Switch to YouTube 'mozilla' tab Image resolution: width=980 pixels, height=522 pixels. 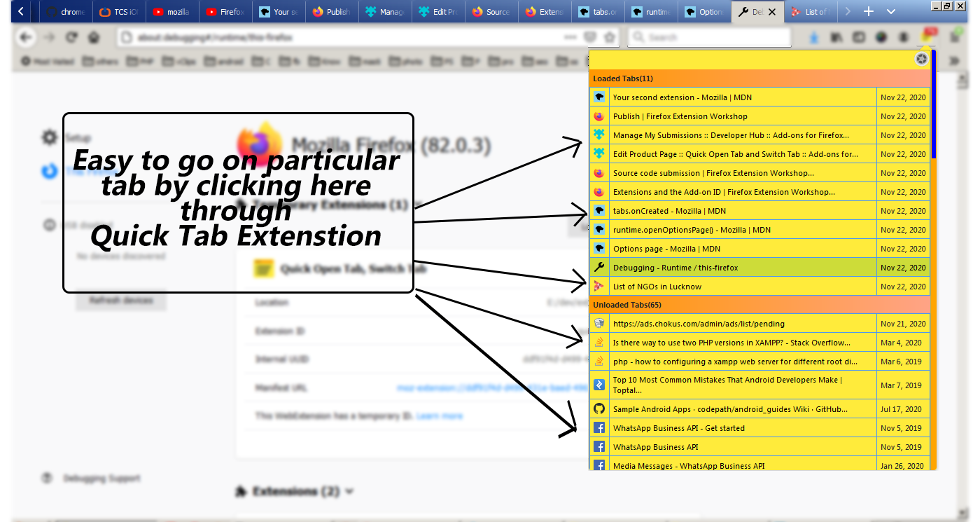pyautogui.click(x=172, y=12)
